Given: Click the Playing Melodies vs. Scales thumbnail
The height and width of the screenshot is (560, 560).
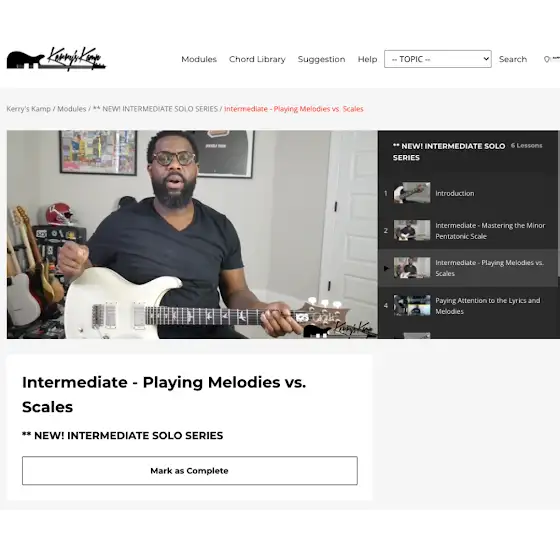Looking at the screenshot, I should 412,268.
